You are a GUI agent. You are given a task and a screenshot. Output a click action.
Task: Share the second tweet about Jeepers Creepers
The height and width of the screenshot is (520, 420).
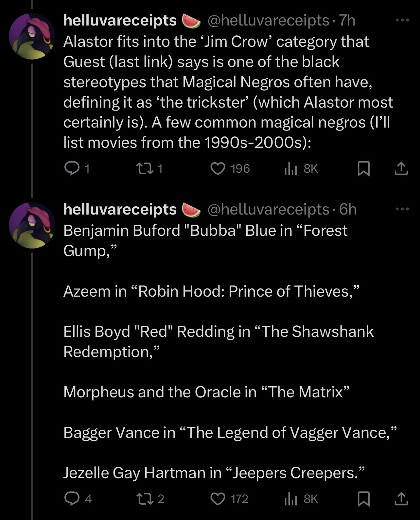point(401,498)
